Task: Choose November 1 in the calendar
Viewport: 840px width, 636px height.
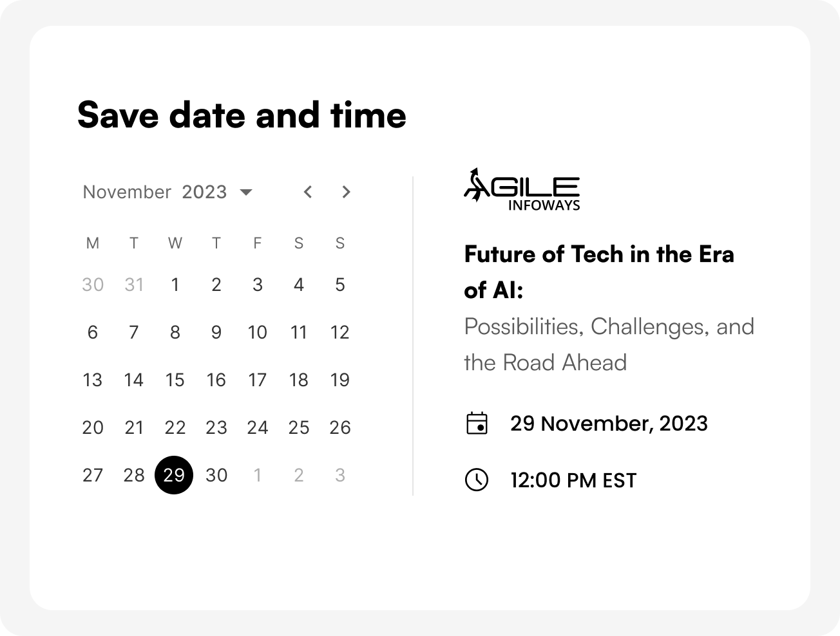Action: [x=175, y=285]
